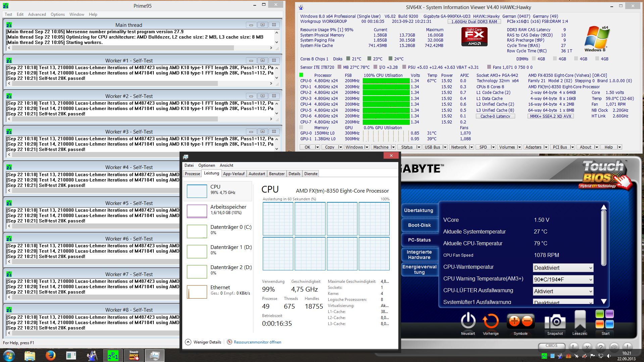Click the Touch BIOS settings scroll-up arrow
This screenshot has height=362, width=644.
(x=604, y=207)
